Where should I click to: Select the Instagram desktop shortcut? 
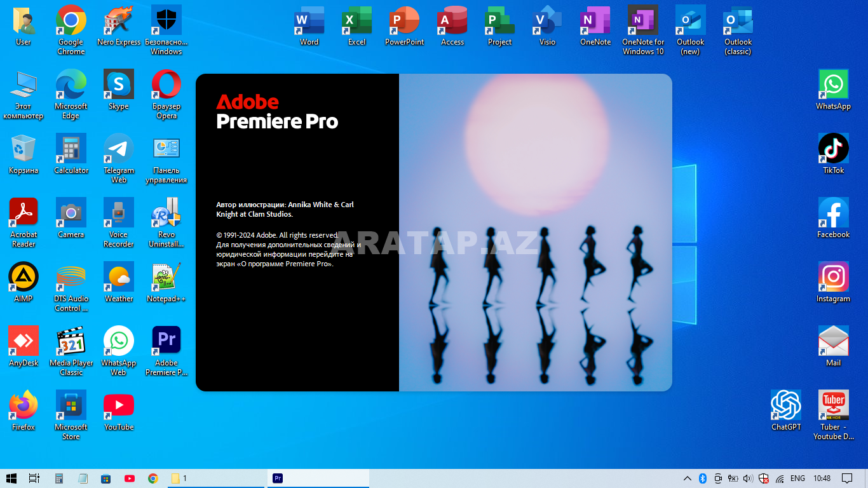[834, 282]
